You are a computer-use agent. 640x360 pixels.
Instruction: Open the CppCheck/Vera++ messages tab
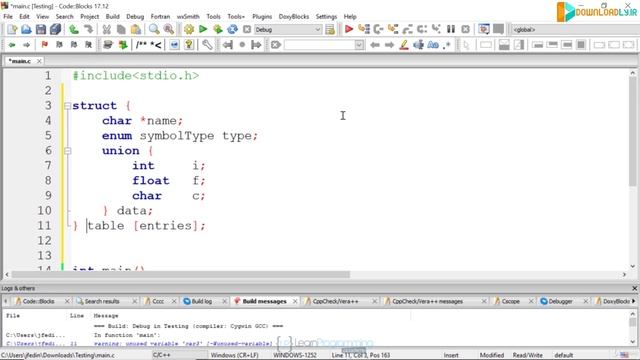point(427,301)
